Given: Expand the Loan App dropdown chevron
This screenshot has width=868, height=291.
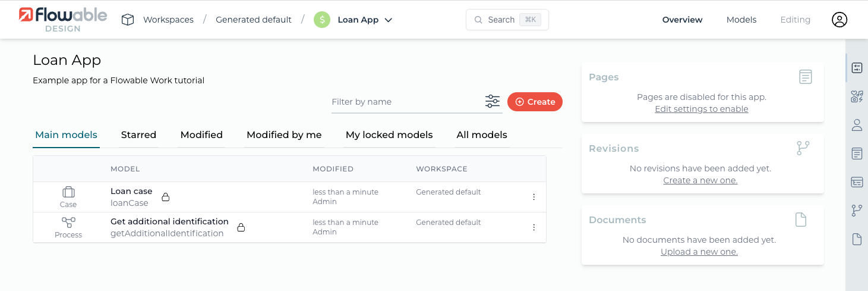Looking at the screenshot, I should [389, 20].
